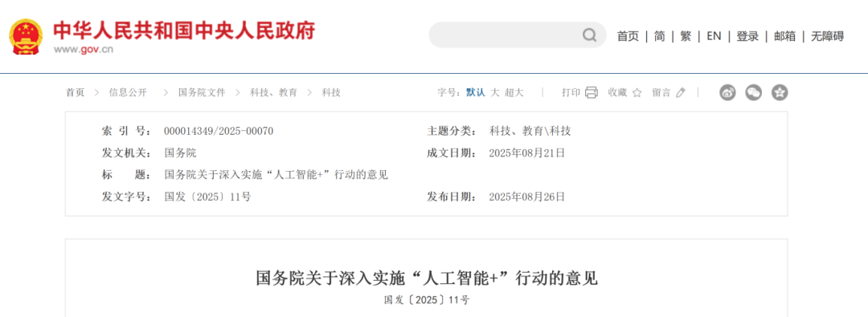Click the national emblem logo
Screen dimensions: 868x317
click(x=26, y=36)
